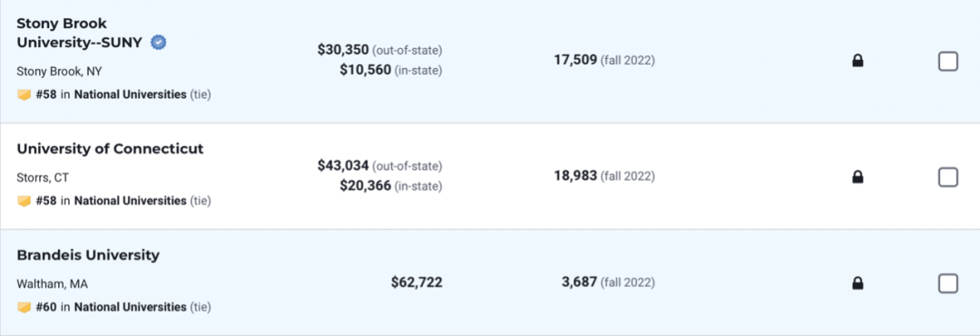This screenshot has height=336, width=980.
Task: Select the Brandeis University compare checkbox
Action: (x=948, y=283)
